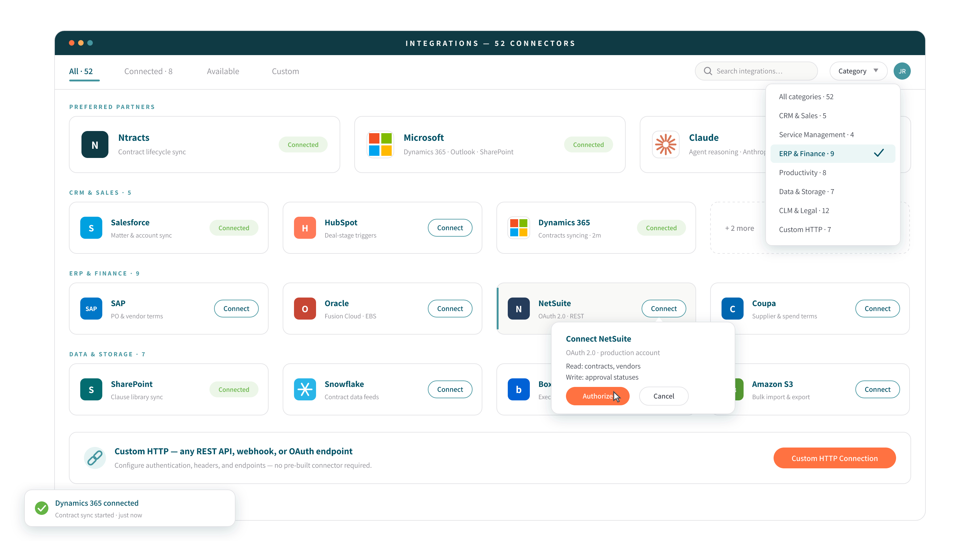Click the HubSpot H icon
The width and height of the screenshot is (980, 551).
point(305,228)
